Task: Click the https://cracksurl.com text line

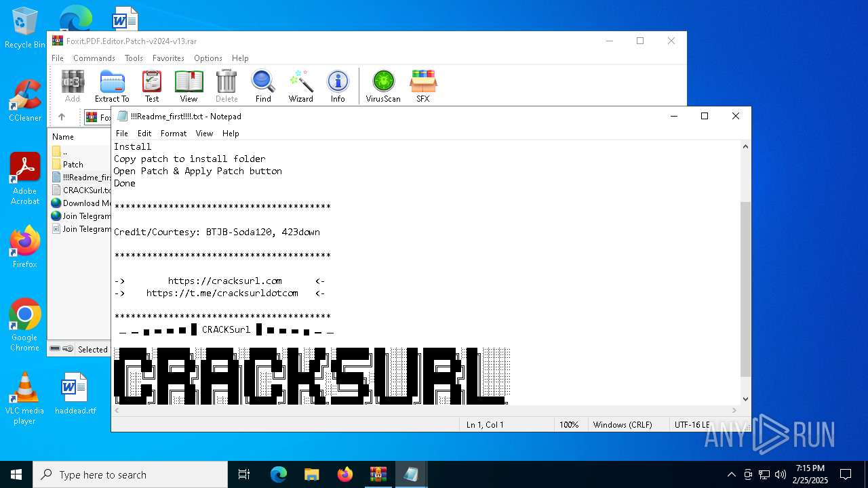Action: (x=225, y=281)
